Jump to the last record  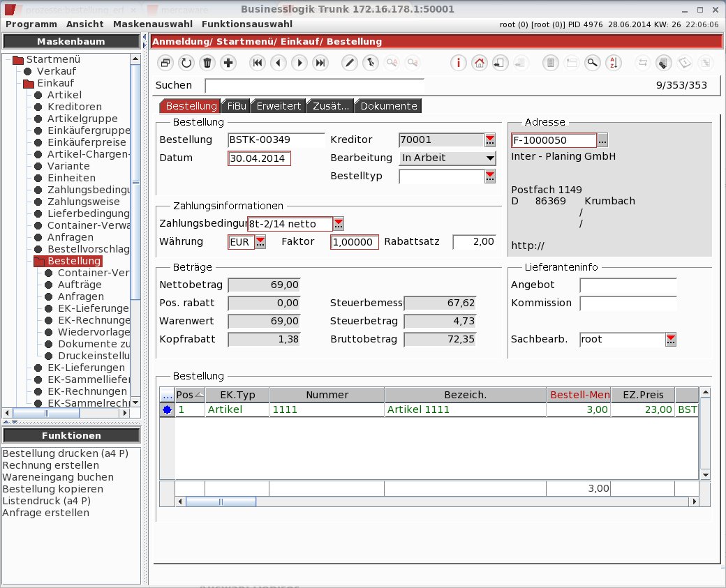pos(320,63)
